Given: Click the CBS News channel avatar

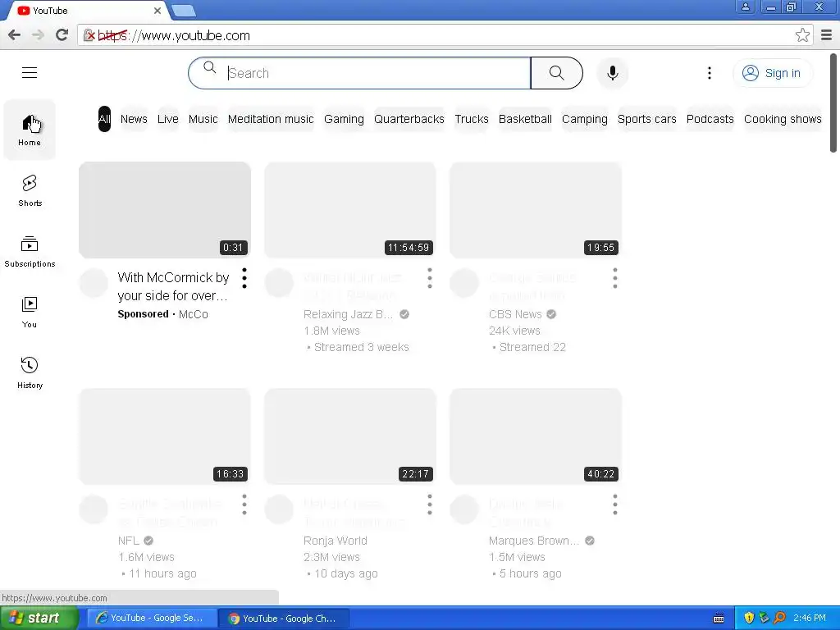Looking at the screenshot, I should 464,283.
